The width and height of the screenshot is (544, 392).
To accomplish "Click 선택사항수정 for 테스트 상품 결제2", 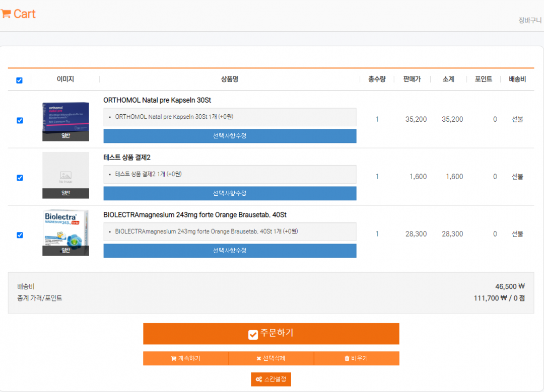I will pos(230,193).
